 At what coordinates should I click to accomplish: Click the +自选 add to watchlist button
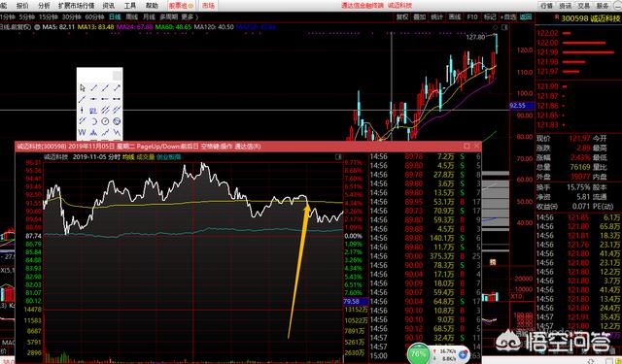tap(508, 17)
